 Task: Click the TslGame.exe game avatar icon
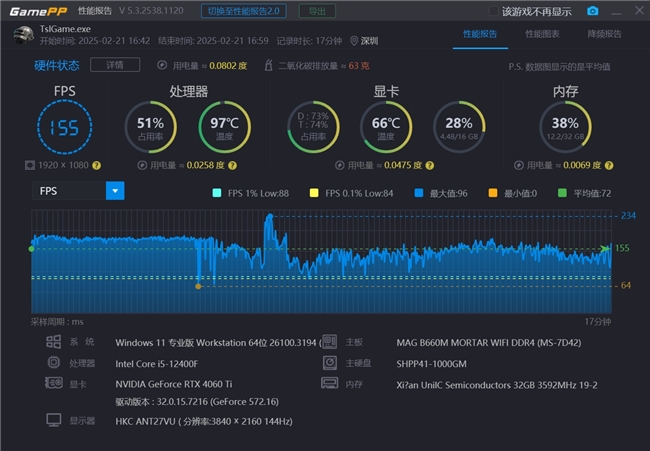point(23,35)
